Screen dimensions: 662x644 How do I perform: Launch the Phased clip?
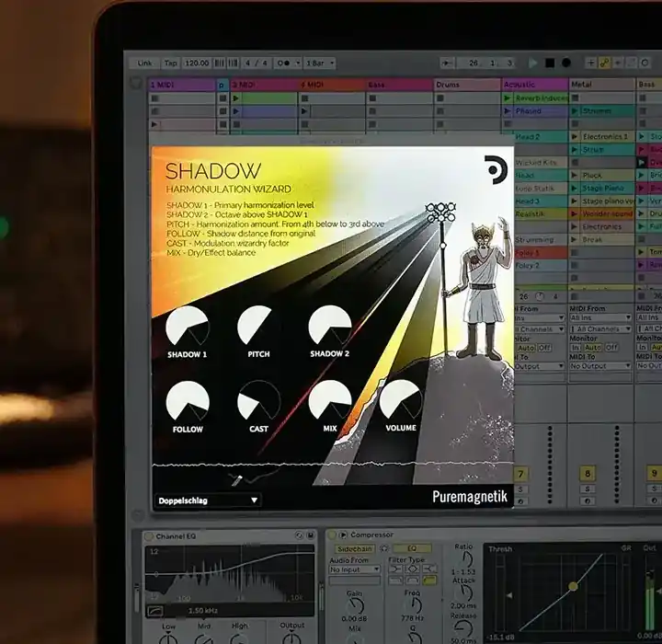(507, 111)
